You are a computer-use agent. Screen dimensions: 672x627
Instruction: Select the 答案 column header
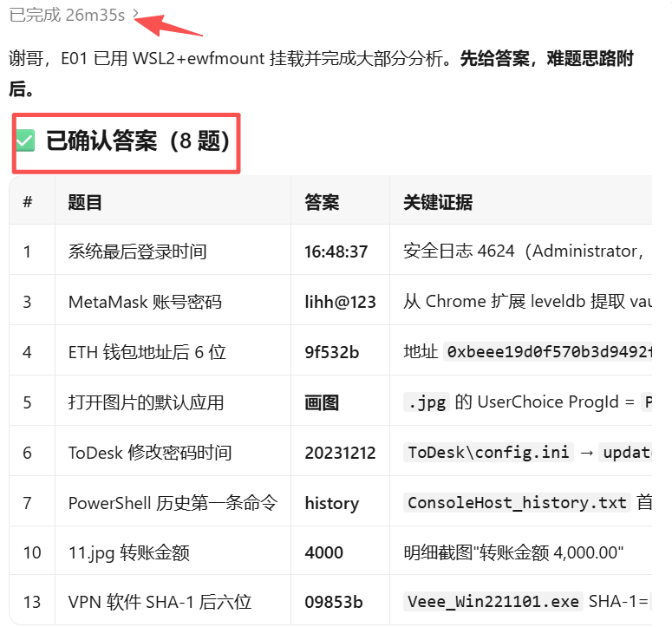click(322, 202)
